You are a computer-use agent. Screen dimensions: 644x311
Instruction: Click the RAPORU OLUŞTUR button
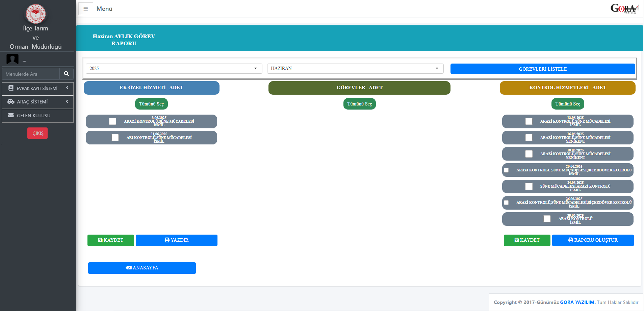coord(593,240)
